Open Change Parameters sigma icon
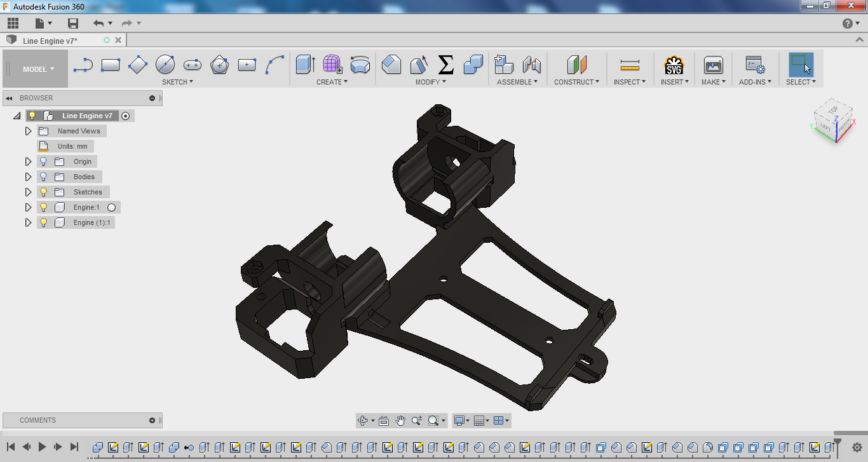Screen dimensions: 868x462 (x=446, y=64)
